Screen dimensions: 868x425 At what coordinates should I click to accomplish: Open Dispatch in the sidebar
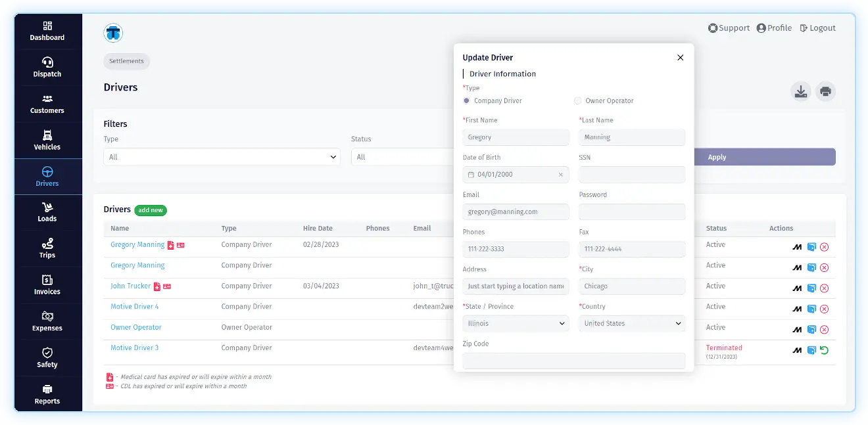click(47, 67)
